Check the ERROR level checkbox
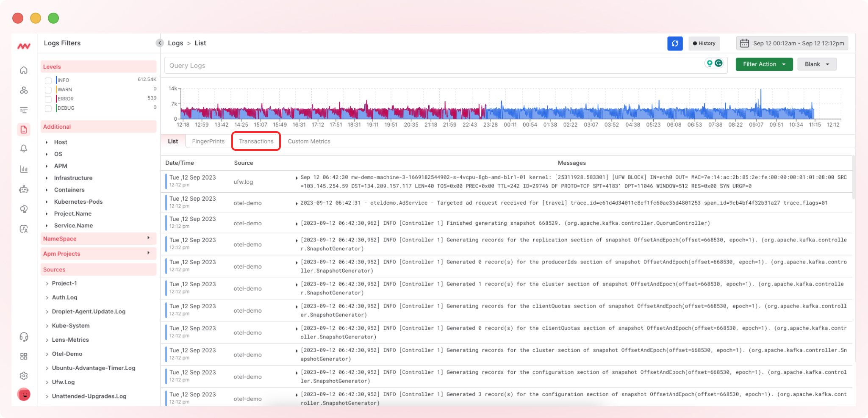 pos(48,99)
